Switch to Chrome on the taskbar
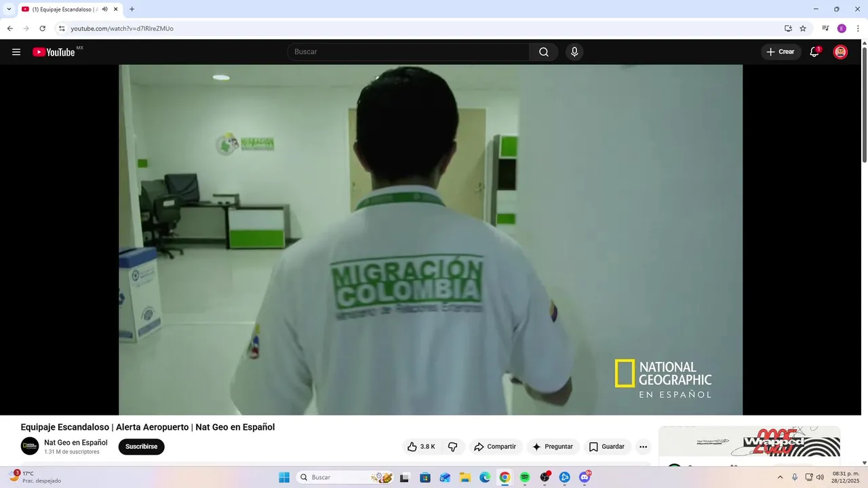868x488 pixels. pyautogui.click(x=505, y=477)
